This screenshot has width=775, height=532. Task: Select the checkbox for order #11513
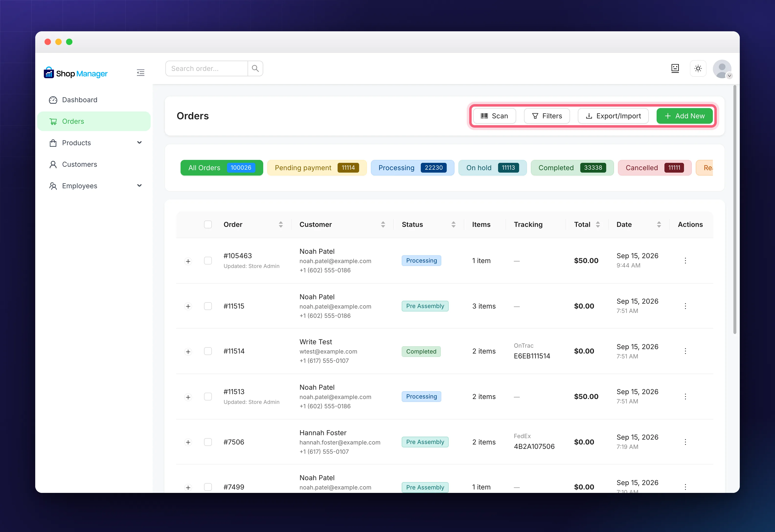tap(208, 396)
